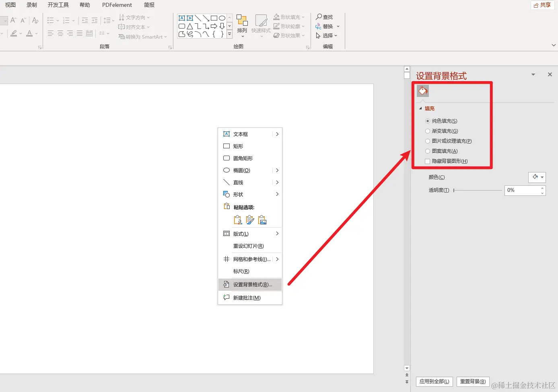Click the increase font size icon
The image size is (558, 392).
pyautogui.click(x=13, y=20)
